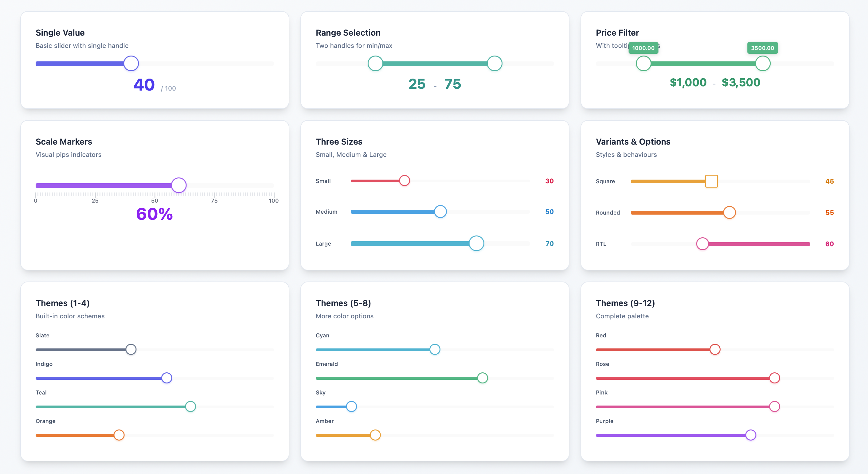This screenshot has height=474, width=868.
Task: Click the purple Scale Markers slider handle
Action: [x=178, y=185]
